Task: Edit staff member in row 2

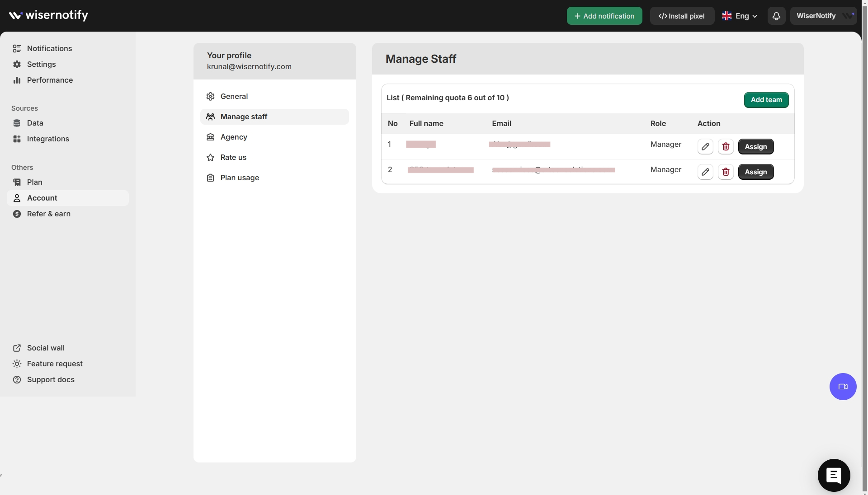Action: tap(705, 172)
